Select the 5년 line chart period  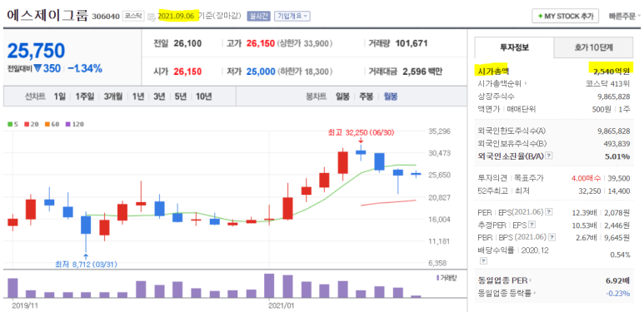pos(180,97)
